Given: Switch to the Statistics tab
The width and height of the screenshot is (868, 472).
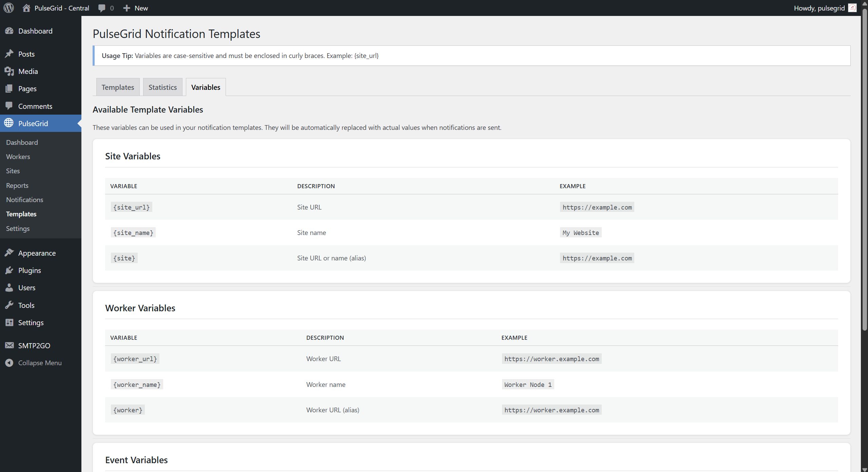Looking at the screenshot, I should pyautogui.click(x=162, y=87).
